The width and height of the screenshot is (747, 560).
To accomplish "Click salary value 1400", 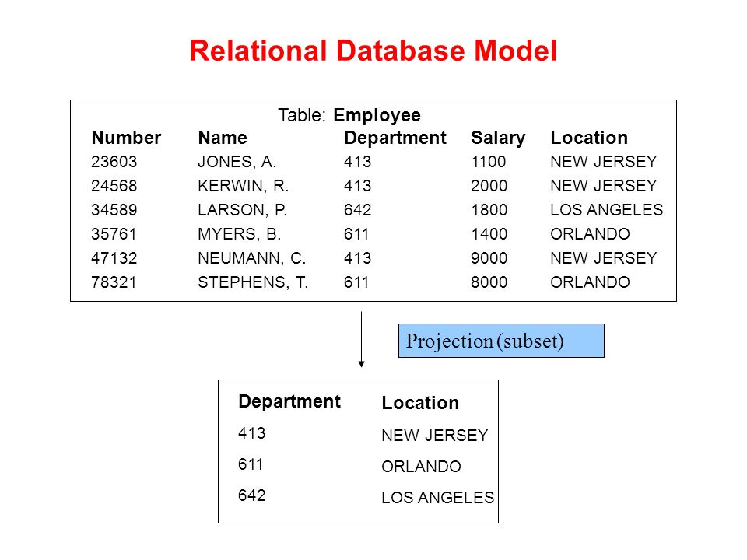I will (x=489, y=234).
